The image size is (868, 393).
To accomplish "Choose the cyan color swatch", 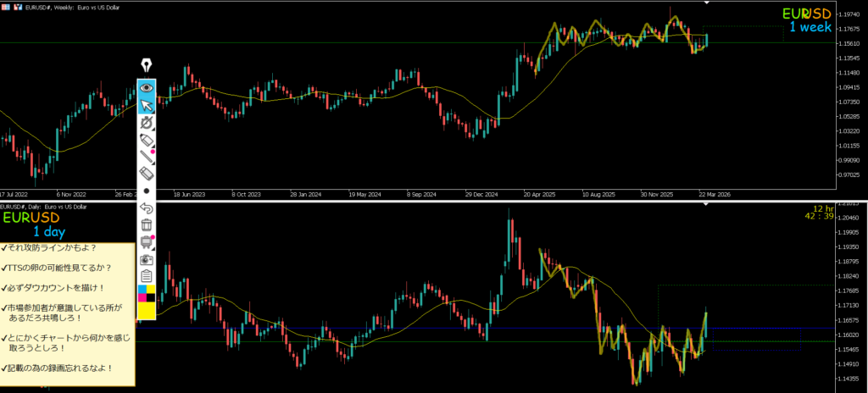I will tap(142, 290).
